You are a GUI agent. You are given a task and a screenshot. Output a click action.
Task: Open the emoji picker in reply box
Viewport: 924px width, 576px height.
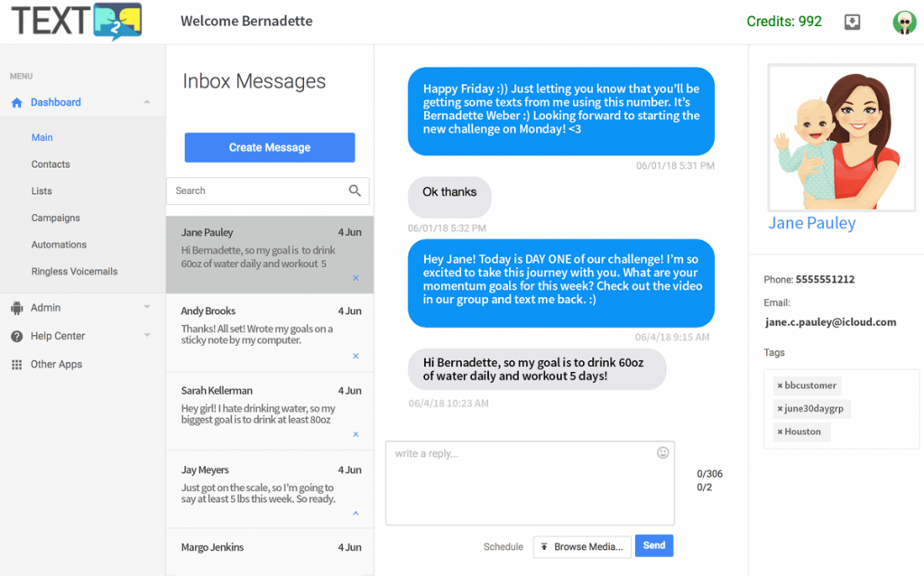click(663, 453)
